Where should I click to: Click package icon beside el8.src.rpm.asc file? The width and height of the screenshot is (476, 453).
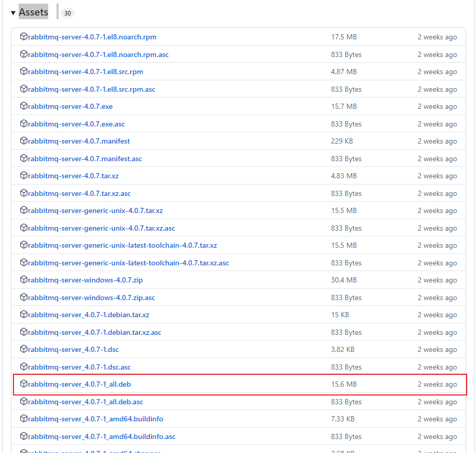(24, 89)
